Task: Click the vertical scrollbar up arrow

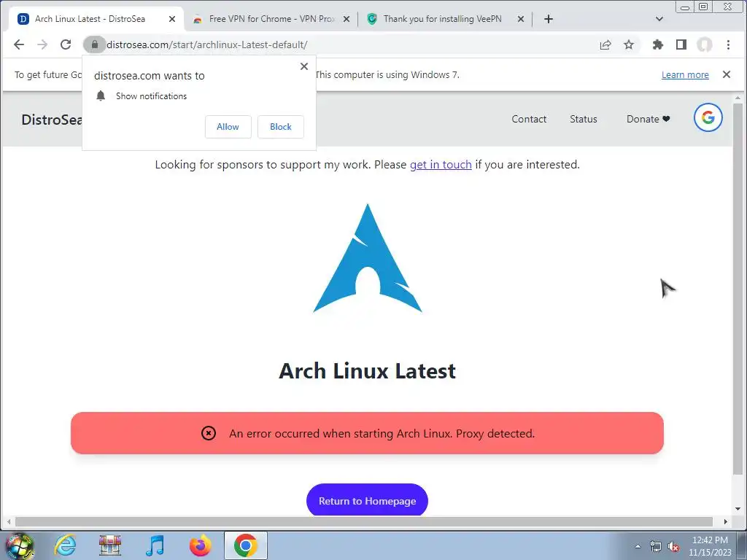Action: point(738,98)
